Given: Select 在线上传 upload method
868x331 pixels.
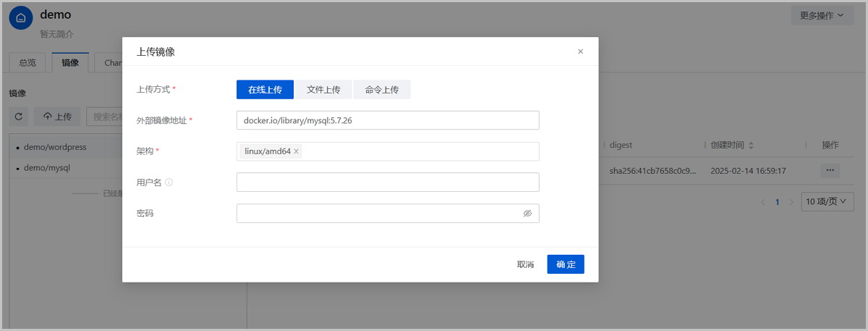Looking at the screenshot, I should coord(265,90).
